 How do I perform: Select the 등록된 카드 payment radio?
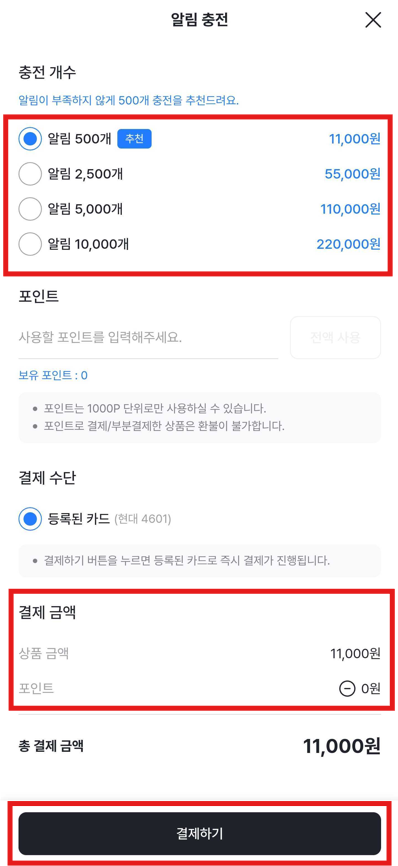30,519
